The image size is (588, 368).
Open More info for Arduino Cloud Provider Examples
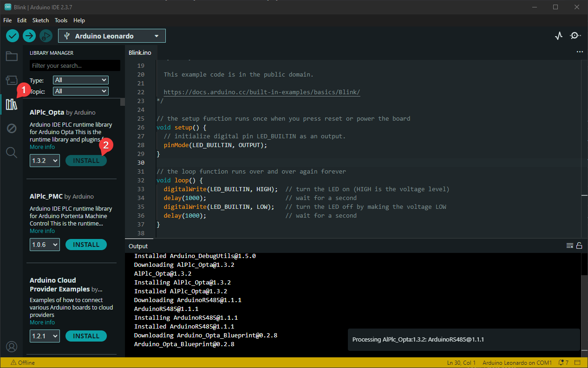(42, 322)
